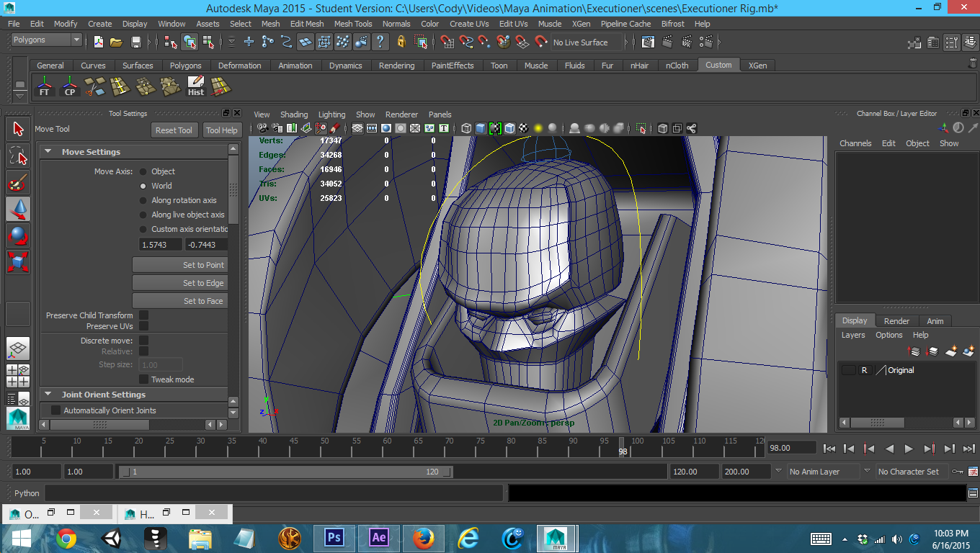This screenshot has width=980, height=553.
Task: Activate the Paint Selection tool
Action: (x=19, y=182)
